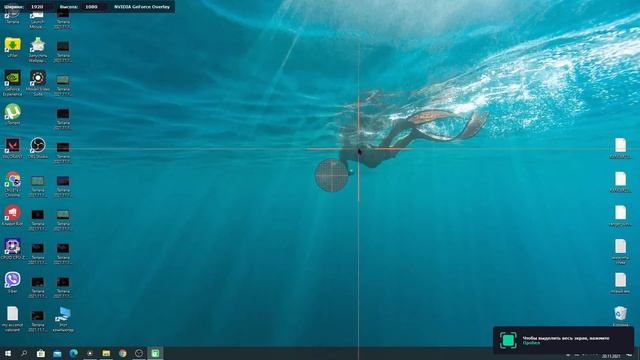Select the yellow download folder shortcut

coord(13,47)
